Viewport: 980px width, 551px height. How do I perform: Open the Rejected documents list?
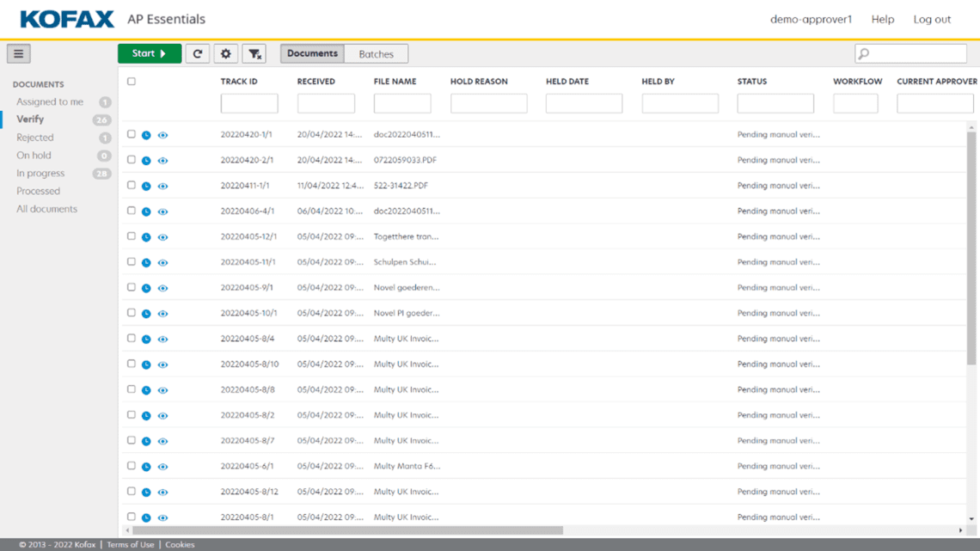pyautogui.click(x=35, y=138)
